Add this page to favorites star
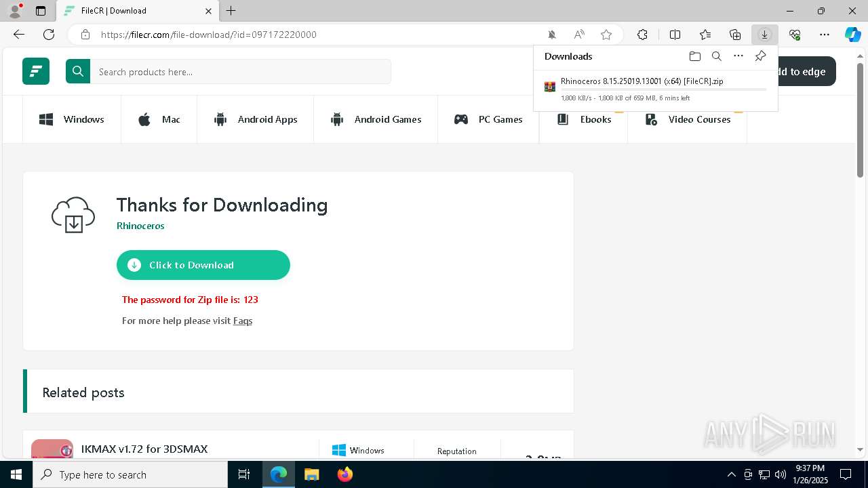Image resolution: width=868 pixels, height=488 pixels. pos(606,35)
